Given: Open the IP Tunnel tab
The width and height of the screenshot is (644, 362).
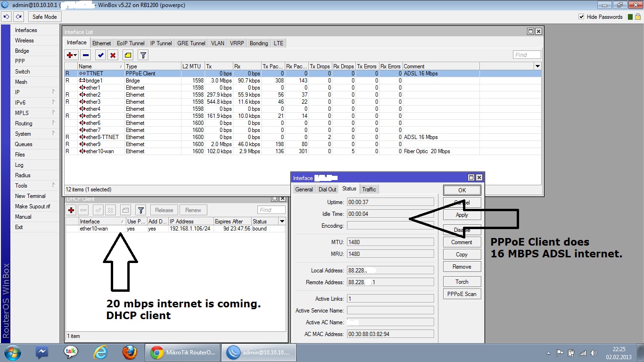Looking at the screenshot, I should [161, 43].
